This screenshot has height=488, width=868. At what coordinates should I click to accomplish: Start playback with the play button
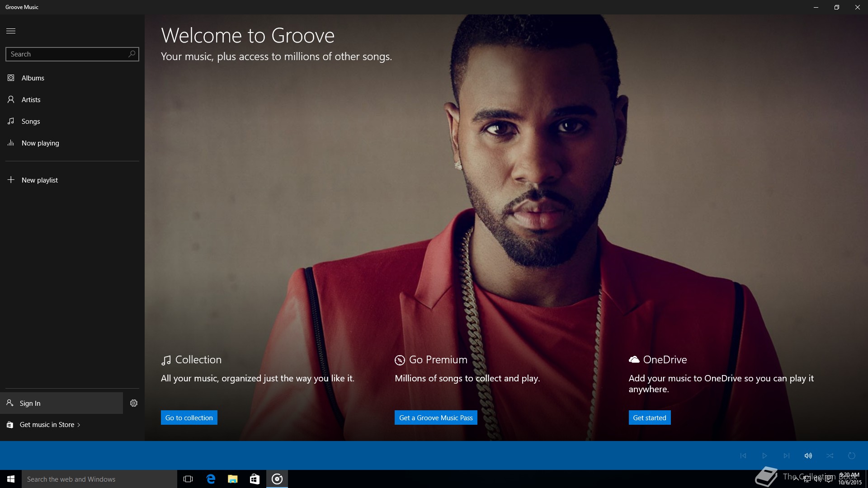coord(765,455)
